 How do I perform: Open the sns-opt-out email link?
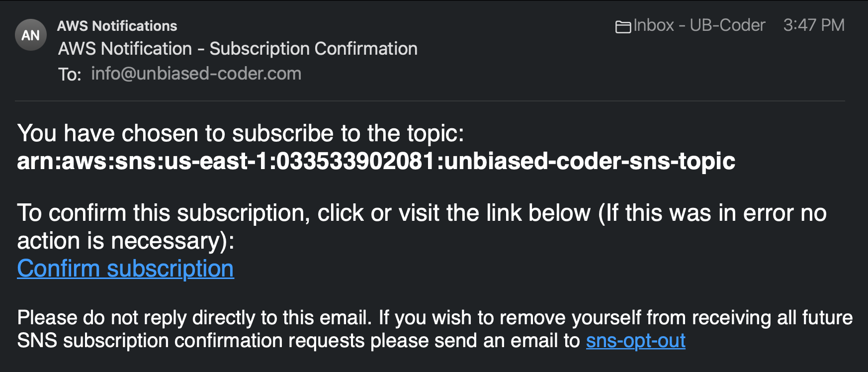click(636, 341)
